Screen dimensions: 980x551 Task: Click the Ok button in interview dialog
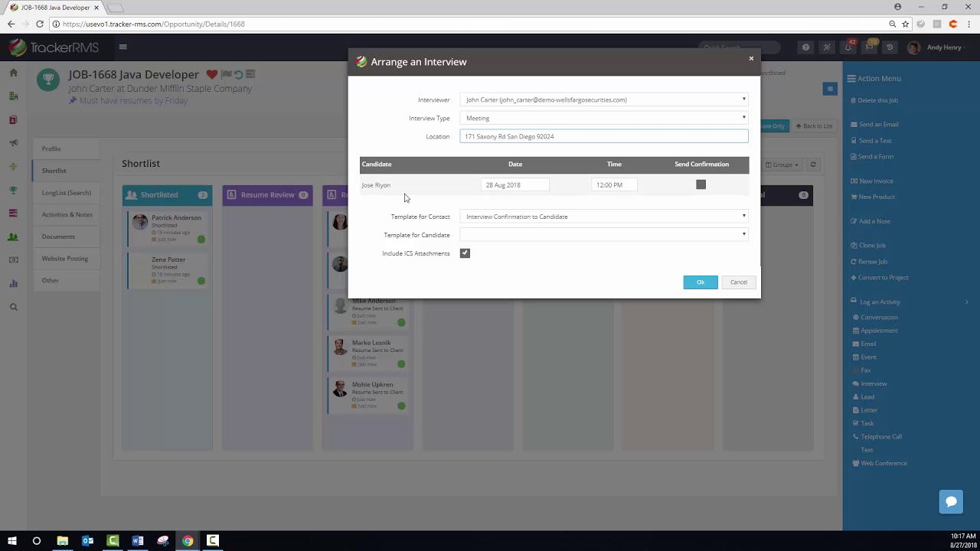701,282
